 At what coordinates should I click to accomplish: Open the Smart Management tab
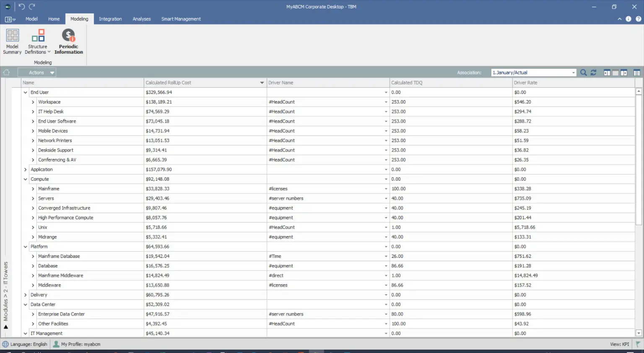181,19
